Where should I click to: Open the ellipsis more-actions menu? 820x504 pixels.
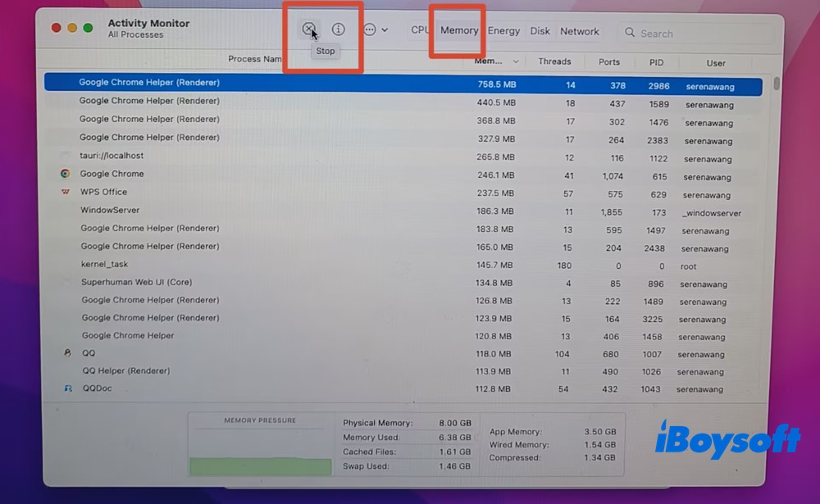point(376,30)
